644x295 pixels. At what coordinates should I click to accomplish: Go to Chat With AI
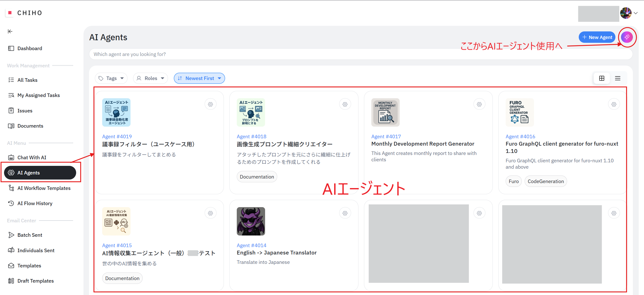[32, 158]
